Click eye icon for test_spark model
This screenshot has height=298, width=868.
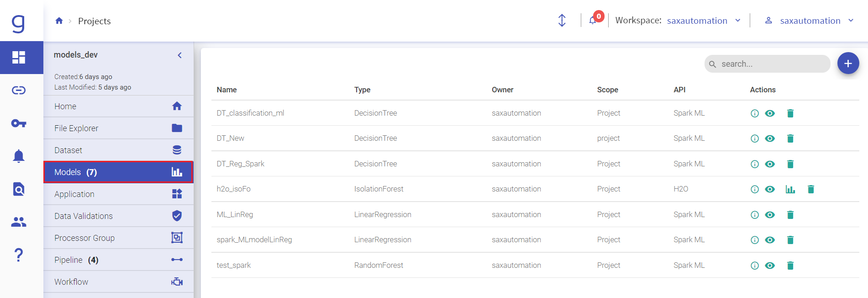point(770,266)
